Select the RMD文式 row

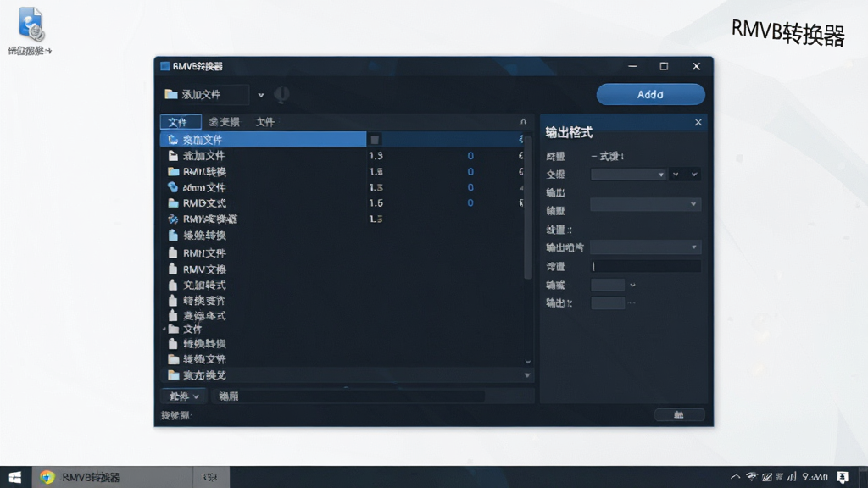342,203
